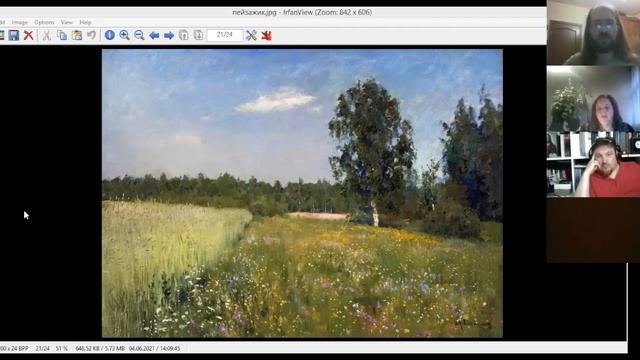640x360 pixels.
Task: Click the 51 % zoom value in the status bar
Action: [x=62, y=349]
